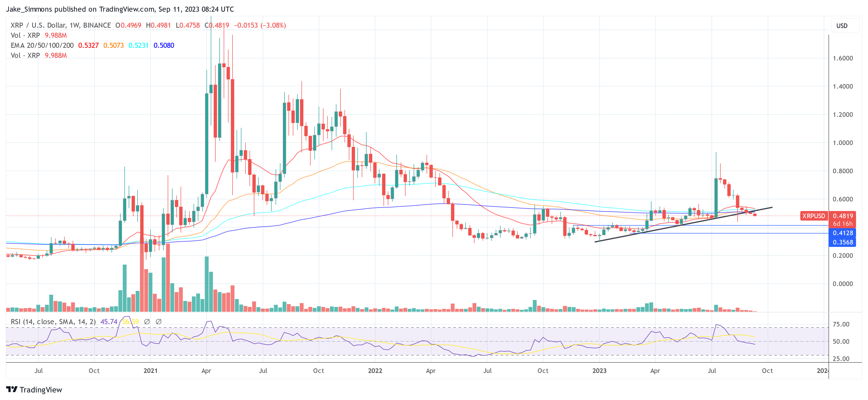868x400 pixels.
Task: Click the 1.0000 price axis label
Action: click(x=843, y=143)
